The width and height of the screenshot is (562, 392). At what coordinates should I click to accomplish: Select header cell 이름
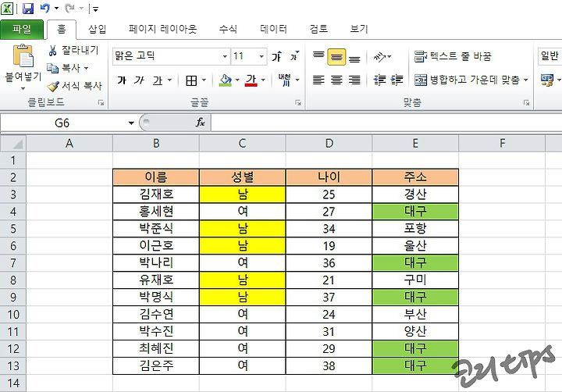[156, 177]
